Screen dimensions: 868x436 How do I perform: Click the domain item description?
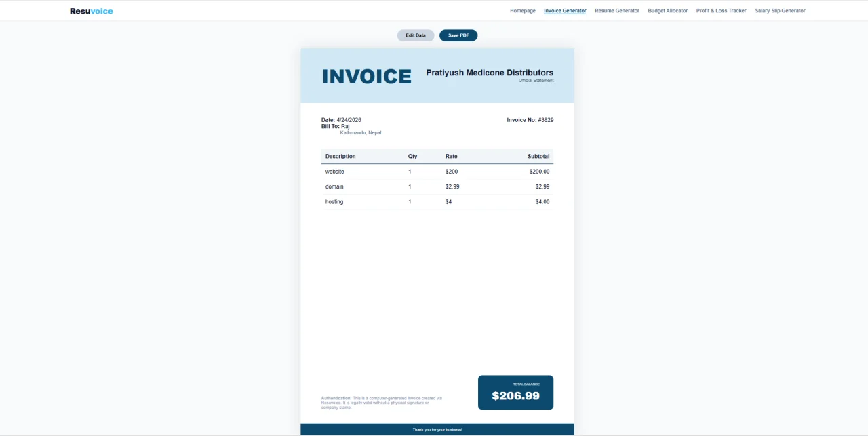tap(334, 186)
